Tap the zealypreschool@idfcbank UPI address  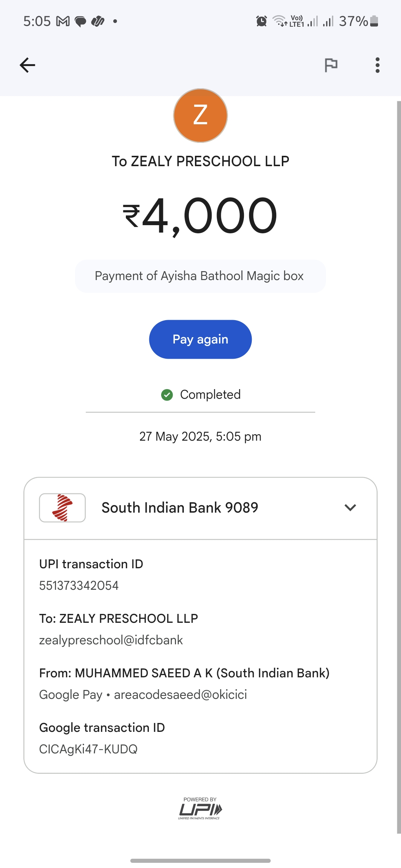point(111,640)
